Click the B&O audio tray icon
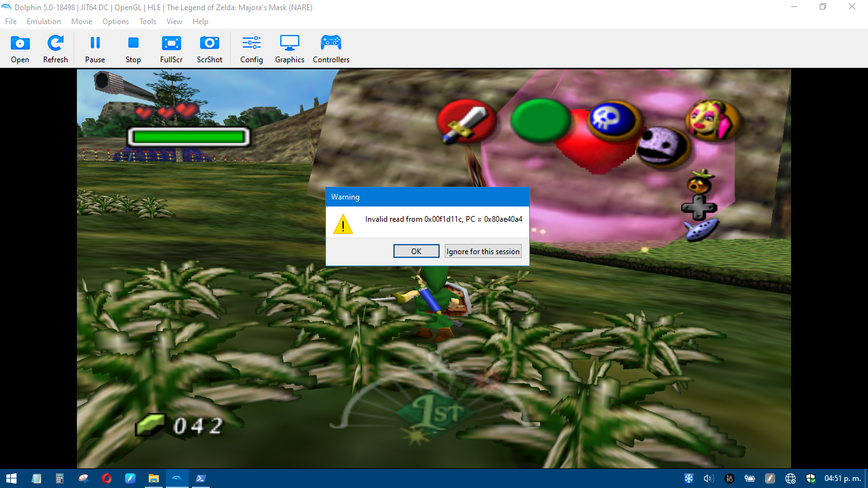This screenshot has height=488, width=868. pos(729,478)
